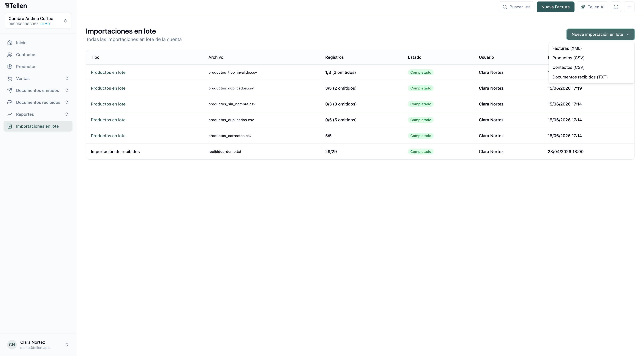Open Productos en lote for productos_sin_nombre.csv
The width and height of the screenshot is (644, 356).
[108, 104]
